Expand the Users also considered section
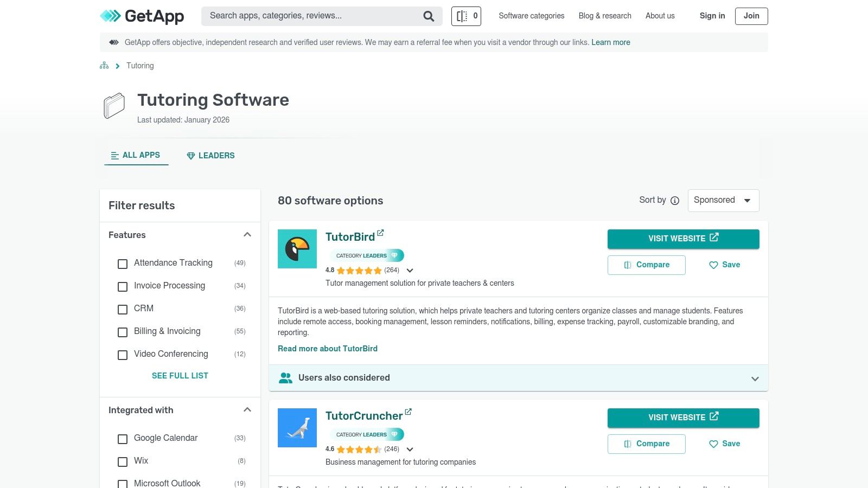 755,378
